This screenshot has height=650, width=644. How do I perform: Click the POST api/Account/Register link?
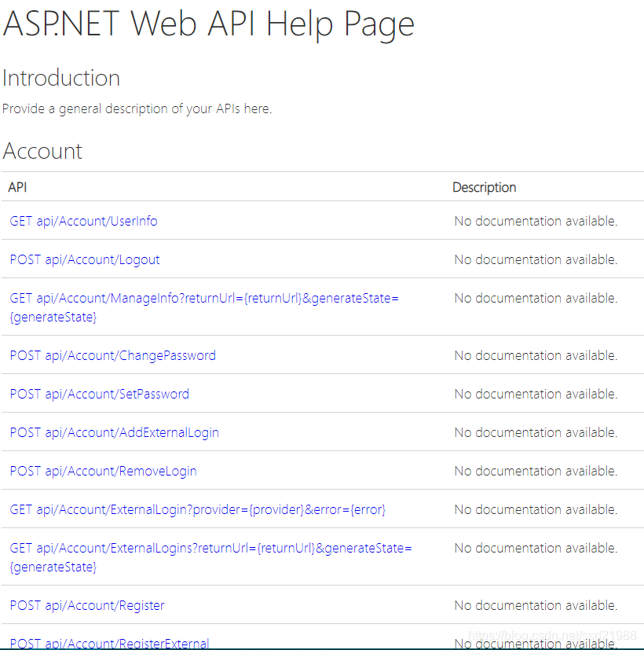[87, 605]
